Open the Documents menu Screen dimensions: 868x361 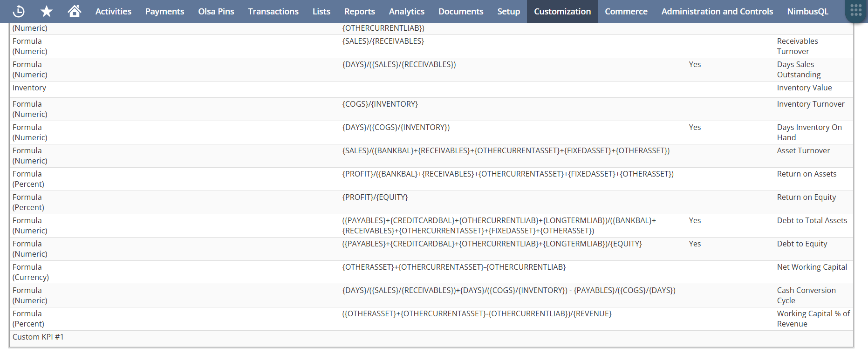pos(460,11)
